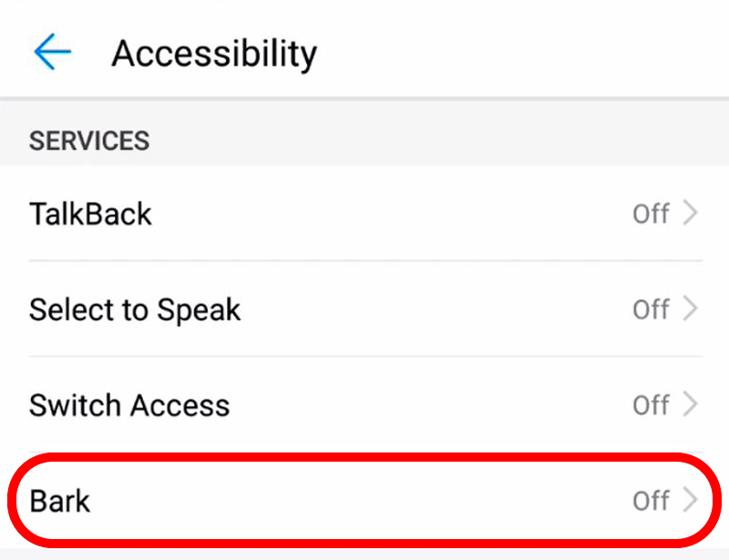The height and width of the screenshot is (560, 729).
Task: Click the SERVICES section header
Action: 89,141
